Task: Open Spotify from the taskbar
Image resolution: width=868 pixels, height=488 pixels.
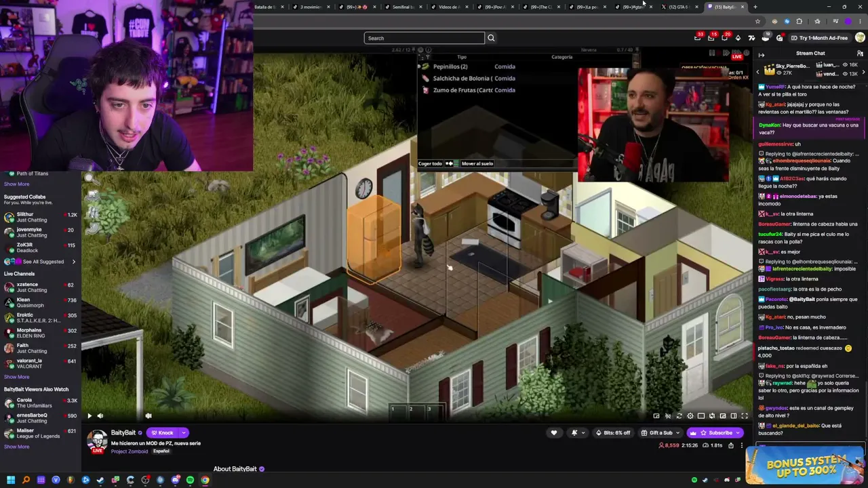Action: point(190,481)
